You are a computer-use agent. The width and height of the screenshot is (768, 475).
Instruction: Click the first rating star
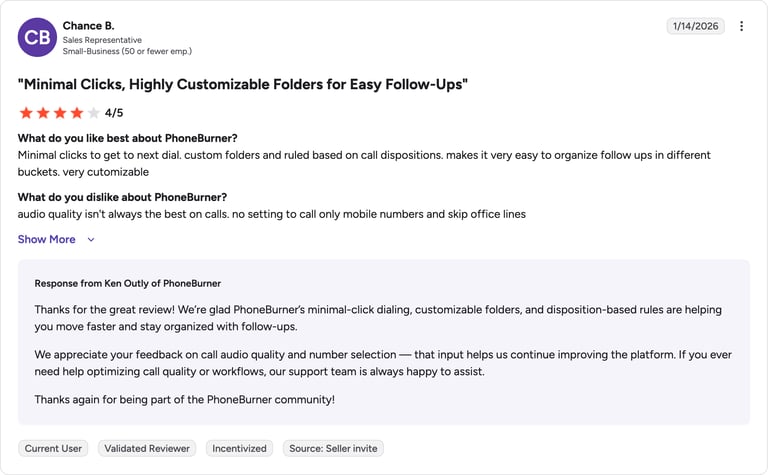coord(26,113)
